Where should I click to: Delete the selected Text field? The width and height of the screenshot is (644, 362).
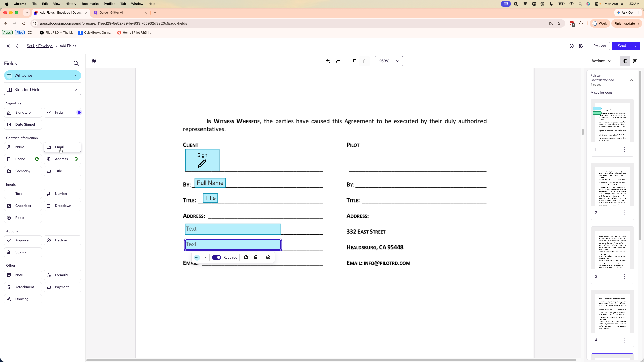pos(256,257)
